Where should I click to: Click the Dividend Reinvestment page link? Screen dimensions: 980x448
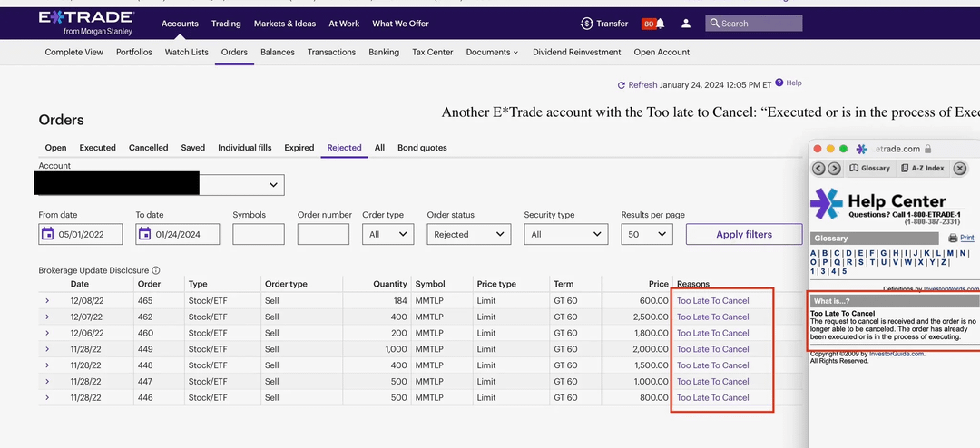pos(577,53)
